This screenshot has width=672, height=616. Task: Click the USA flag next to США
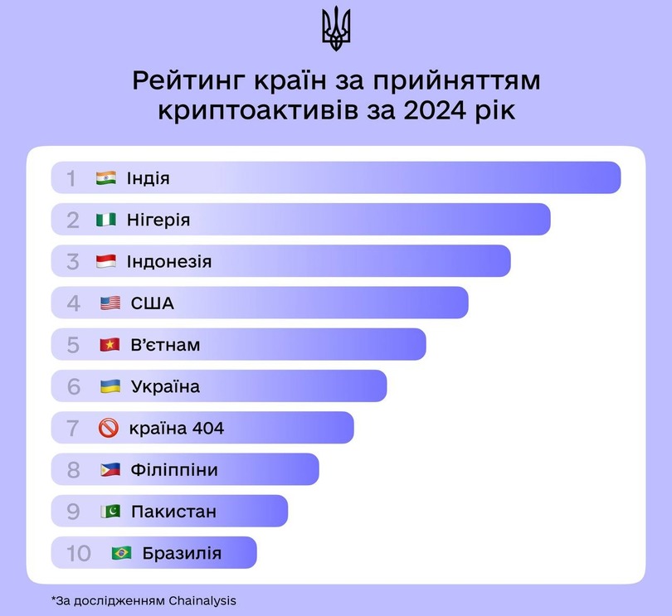point(110,303)
